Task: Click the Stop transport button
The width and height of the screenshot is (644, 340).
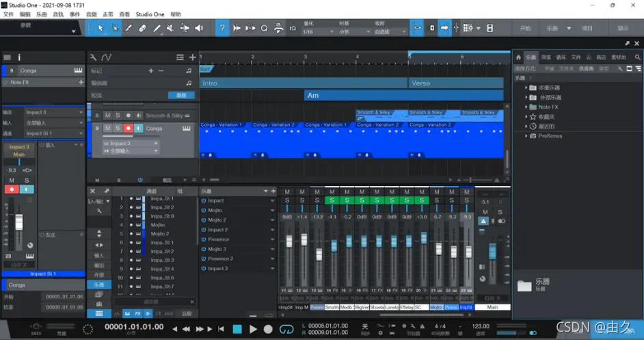Action: (237, 329)
